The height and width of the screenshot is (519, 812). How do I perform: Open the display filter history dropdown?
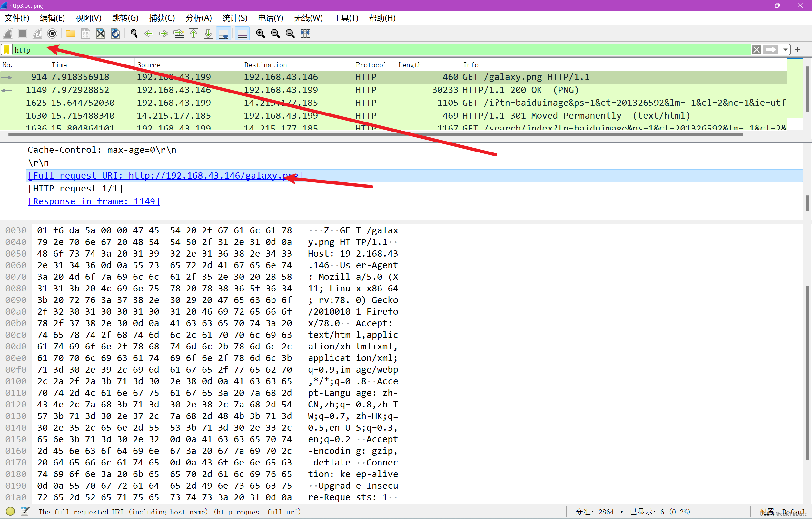785,50
